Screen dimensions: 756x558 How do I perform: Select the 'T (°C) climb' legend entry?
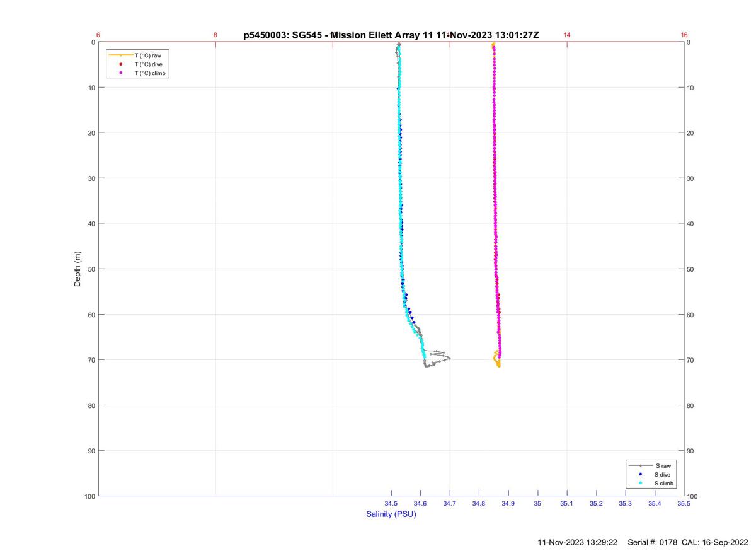pyautogui.click(x=150, y=73)
